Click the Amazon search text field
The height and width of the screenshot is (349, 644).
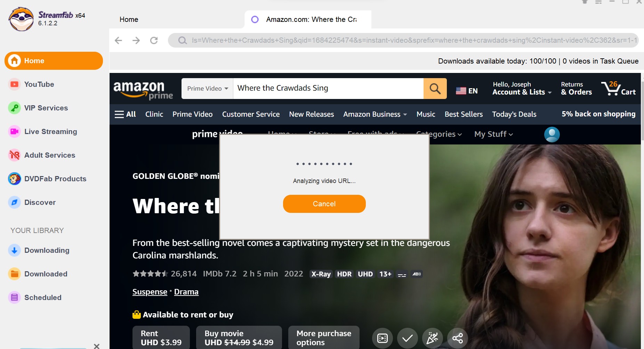coord(328,89)
